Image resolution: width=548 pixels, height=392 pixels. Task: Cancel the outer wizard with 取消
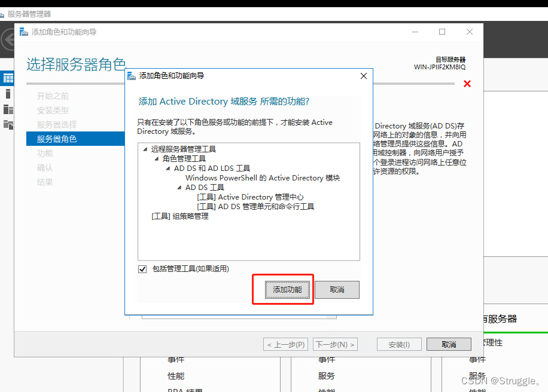click(x=449, y=345)
